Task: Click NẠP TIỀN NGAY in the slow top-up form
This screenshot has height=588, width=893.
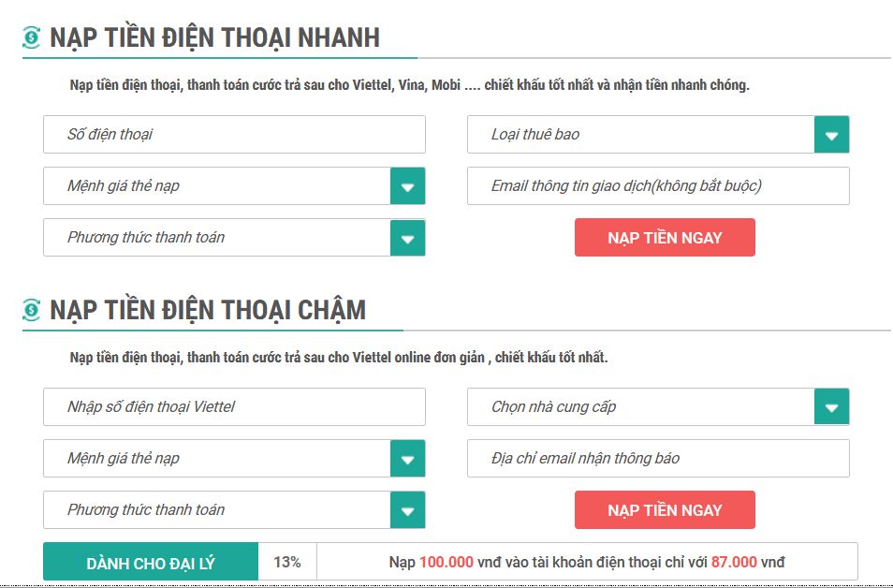Action: [x=666, y=509]
